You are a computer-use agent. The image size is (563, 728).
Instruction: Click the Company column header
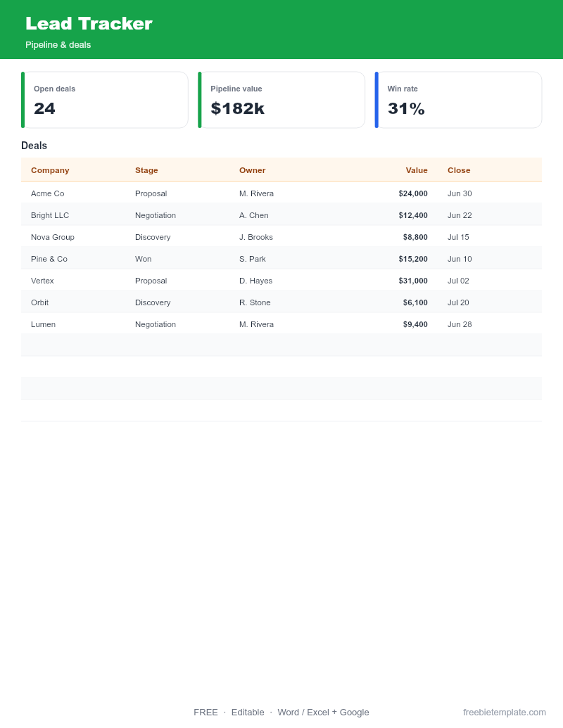50,170
